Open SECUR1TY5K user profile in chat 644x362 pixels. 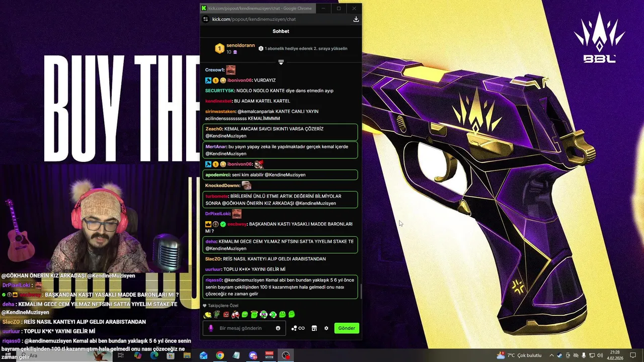coord(219,90)
